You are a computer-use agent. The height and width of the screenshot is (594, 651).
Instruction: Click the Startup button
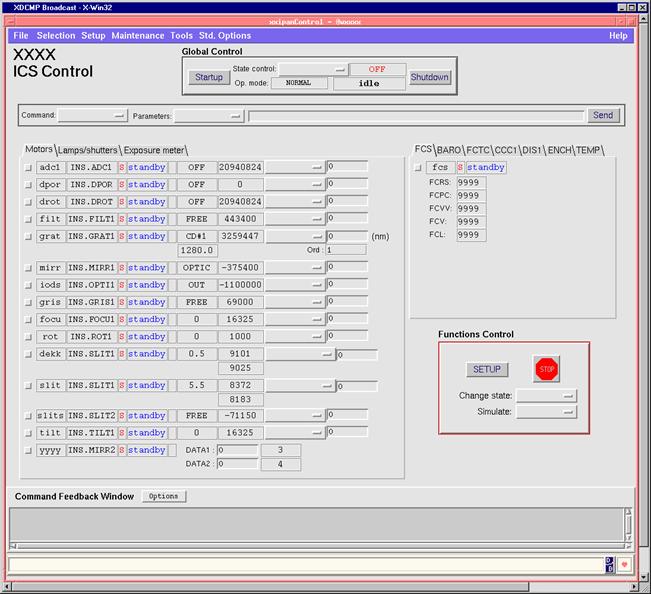tap(209, 77)
